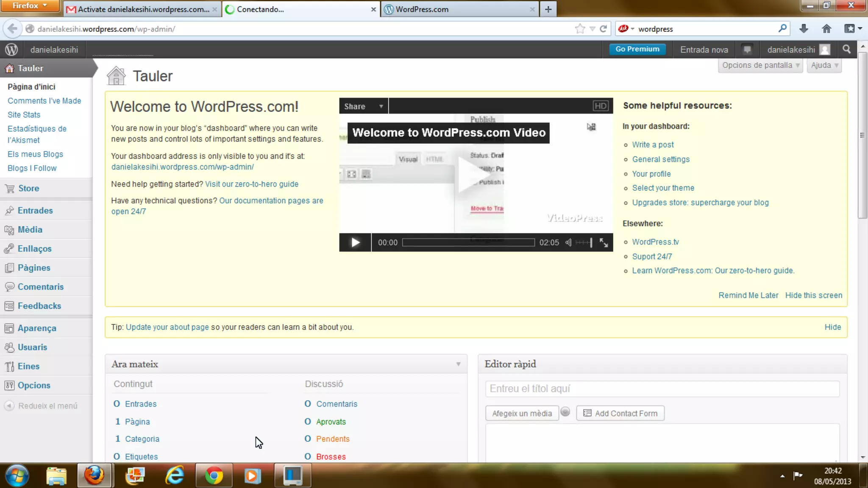Open the URL bar history dropdown arrow
The image size is (868, 488).
click(593, 29)
